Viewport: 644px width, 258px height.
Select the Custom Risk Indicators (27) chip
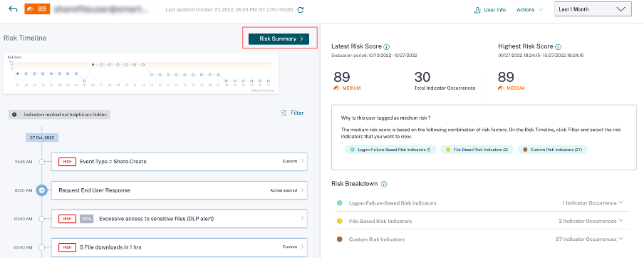coord(552,150)
